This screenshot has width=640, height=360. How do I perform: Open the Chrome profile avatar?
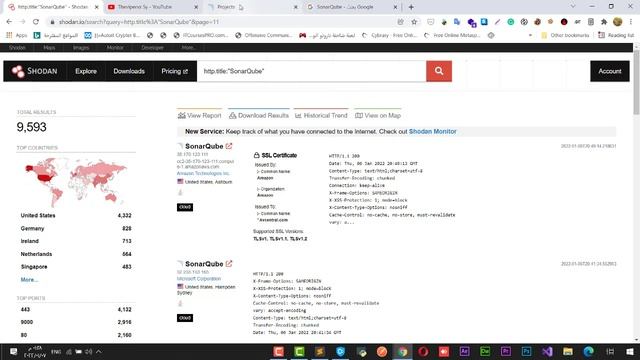tap(618, 22)
